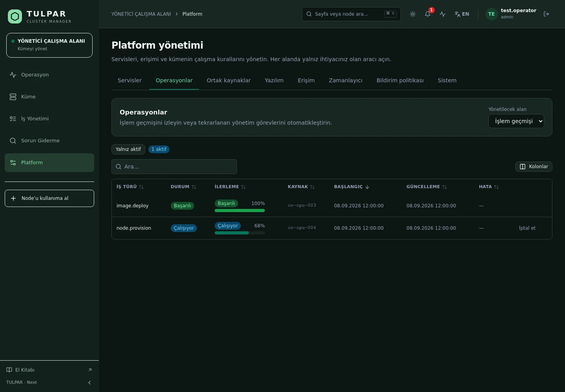
Task: Open Küme section in sidebar
Action: click(49, 97)
